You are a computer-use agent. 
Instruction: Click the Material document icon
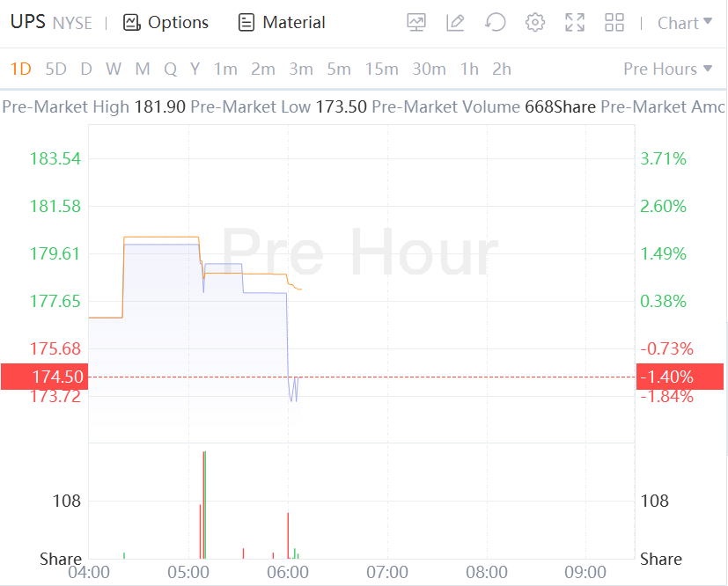coord(246,23)
